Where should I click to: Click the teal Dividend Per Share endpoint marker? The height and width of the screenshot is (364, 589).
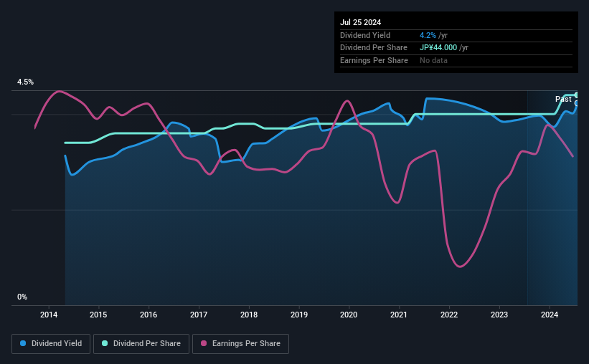click(x=577, y=95)
